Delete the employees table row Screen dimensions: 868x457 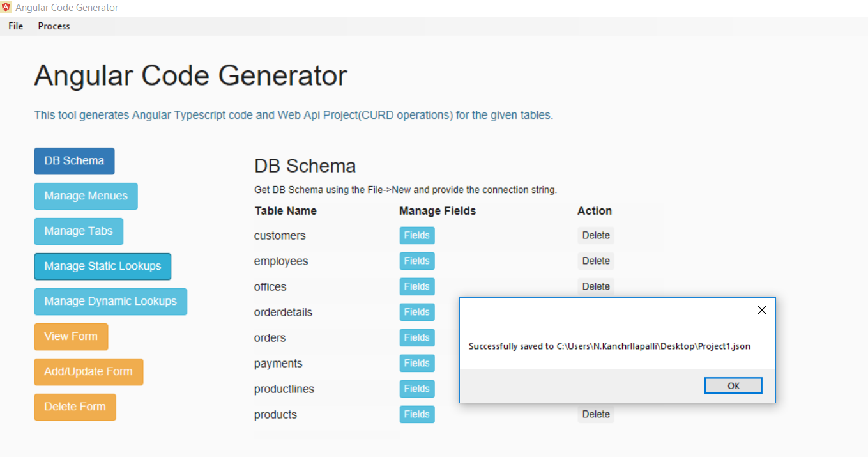click(x=596, y=261)
